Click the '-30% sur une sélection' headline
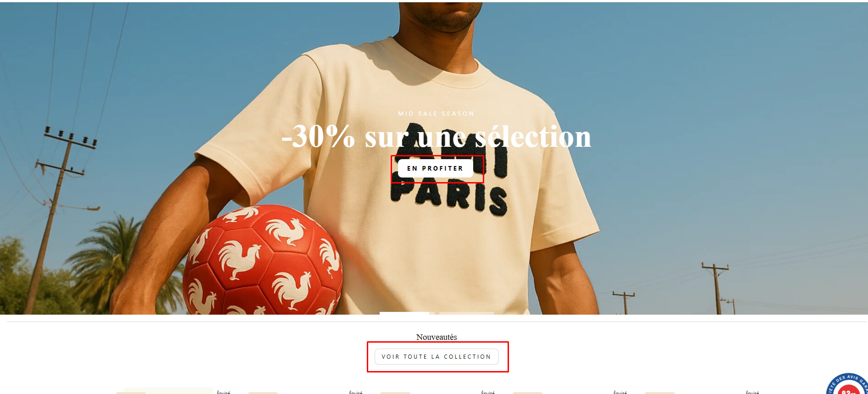The height and width of the screenshot is (394, 868). (437, 136)
